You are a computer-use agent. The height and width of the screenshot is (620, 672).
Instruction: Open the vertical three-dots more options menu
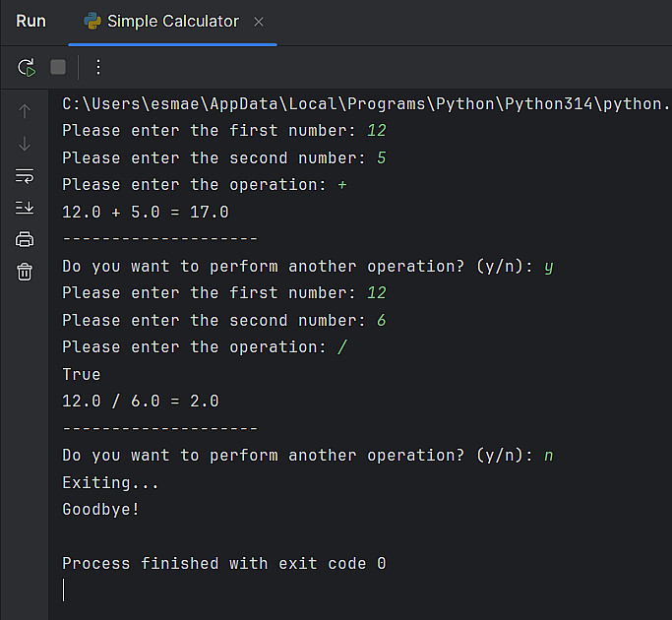click(x=98, y=67)
